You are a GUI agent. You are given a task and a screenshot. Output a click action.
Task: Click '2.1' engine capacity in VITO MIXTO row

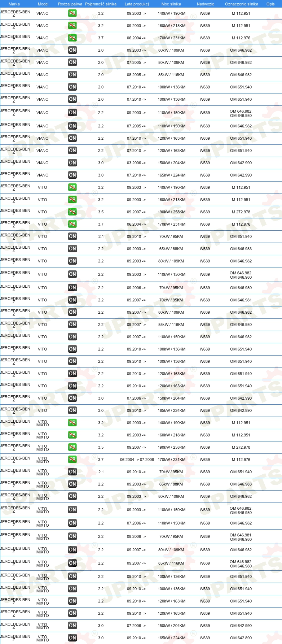[101, 472]
